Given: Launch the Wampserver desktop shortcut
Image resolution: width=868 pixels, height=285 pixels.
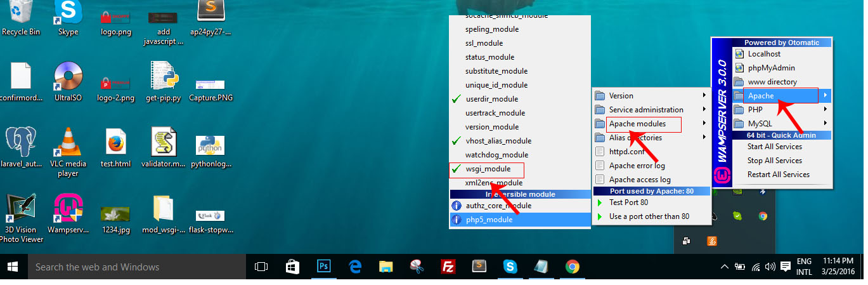Looking at the screenshot, I should click(x=68, y=214).
